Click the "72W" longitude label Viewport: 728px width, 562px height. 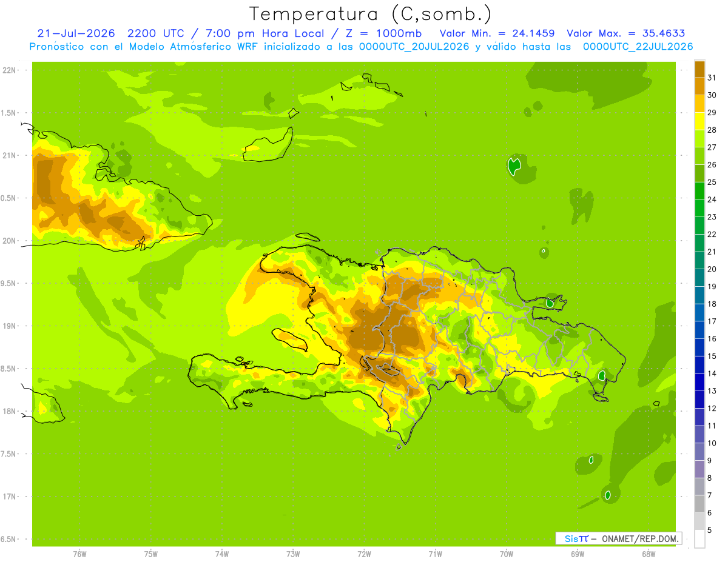coord(364,554)
